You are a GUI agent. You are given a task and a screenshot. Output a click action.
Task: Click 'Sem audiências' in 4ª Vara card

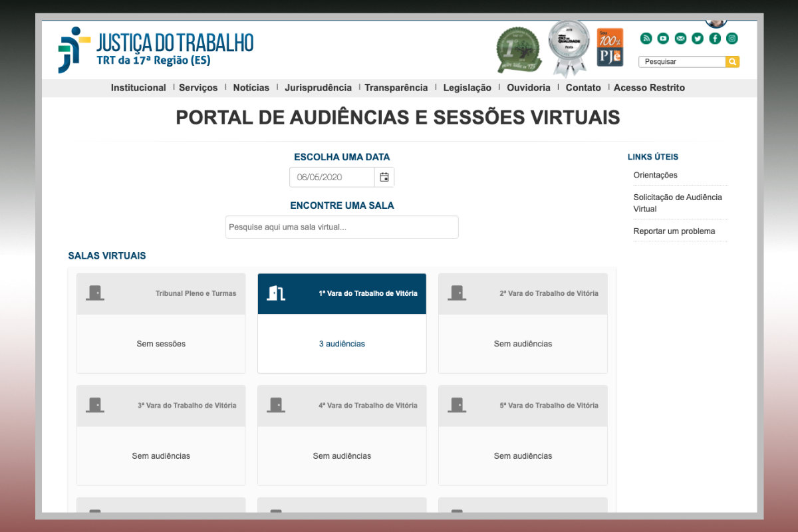342,456
